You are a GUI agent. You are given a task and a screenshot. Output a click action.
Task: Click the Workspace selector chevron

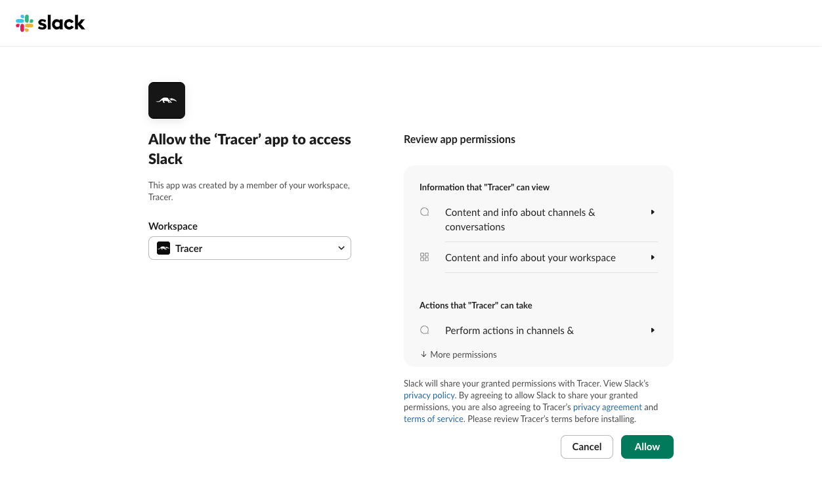tap(341, 248)
